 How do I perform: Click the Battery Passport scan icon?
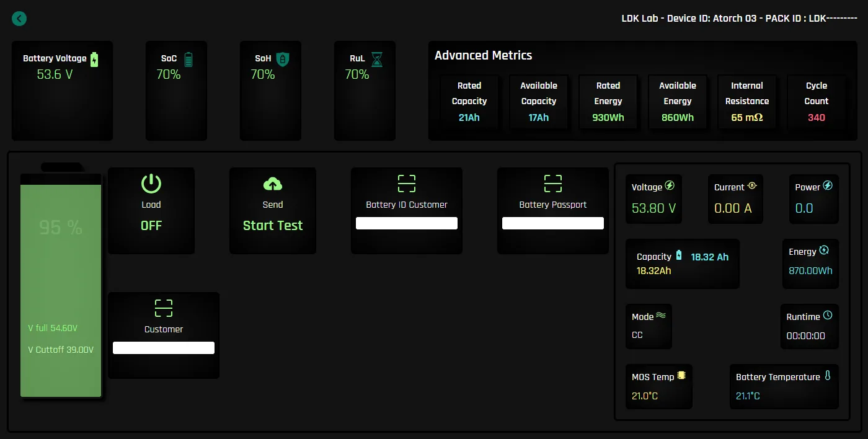tap(553, 184)
